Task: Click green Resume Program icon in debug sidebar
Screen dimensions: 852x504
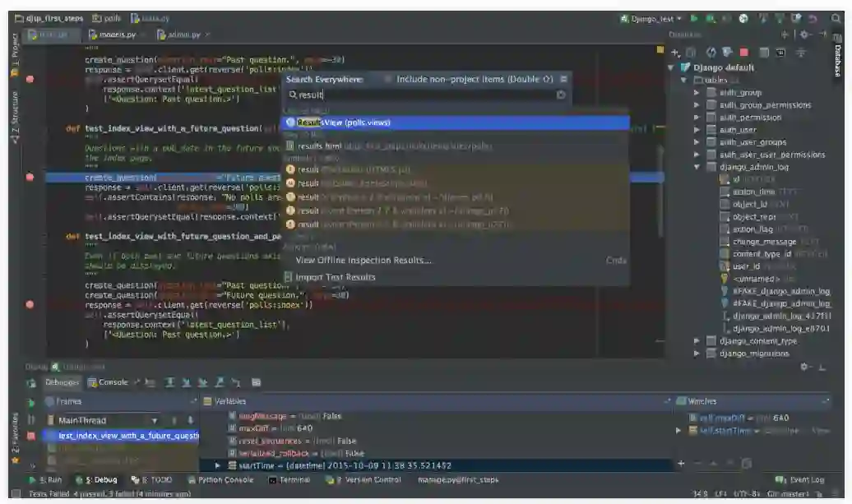Action: pyautogui.click(x=31, y=402)
